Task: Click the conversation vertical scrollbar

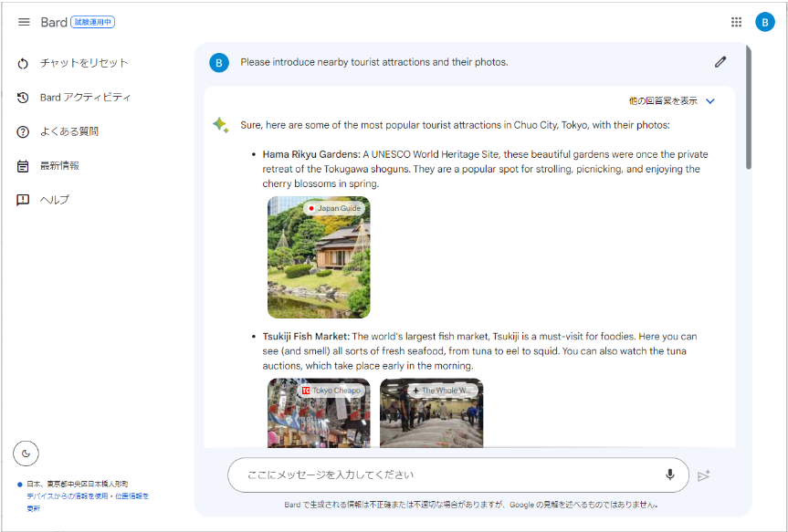Action: (749, 107)
